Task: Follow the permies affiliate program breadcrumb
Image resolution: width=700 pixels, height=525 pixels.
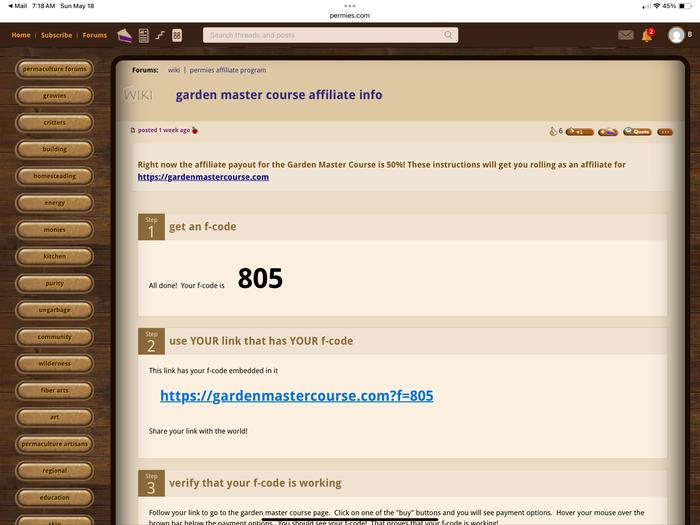Action: [x=228, y=70]
